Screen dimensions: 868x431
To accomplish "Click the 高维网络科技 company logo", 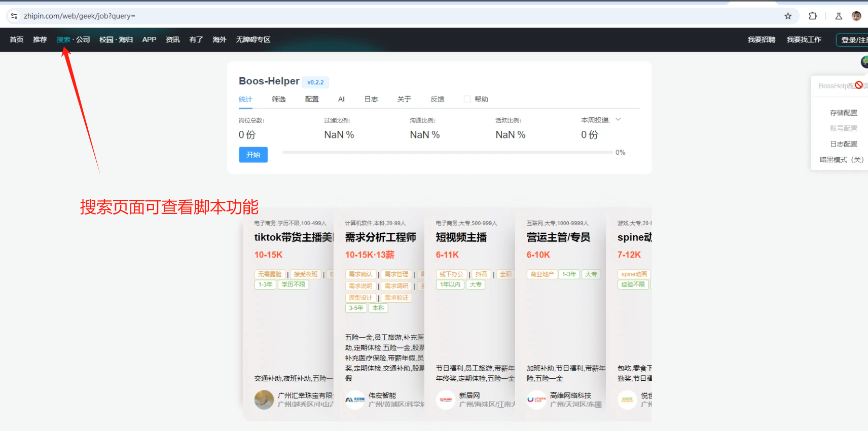I will 536,400.
